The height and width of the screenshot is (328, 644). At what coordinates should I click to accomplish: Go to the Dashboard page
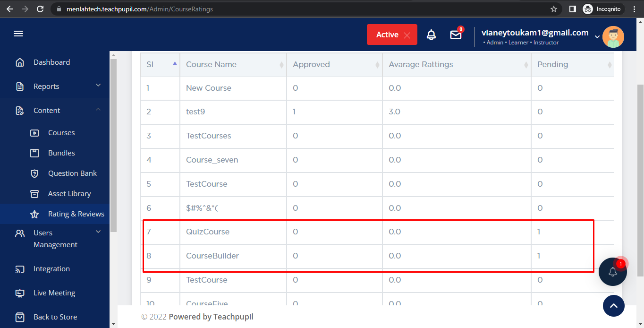51,62
